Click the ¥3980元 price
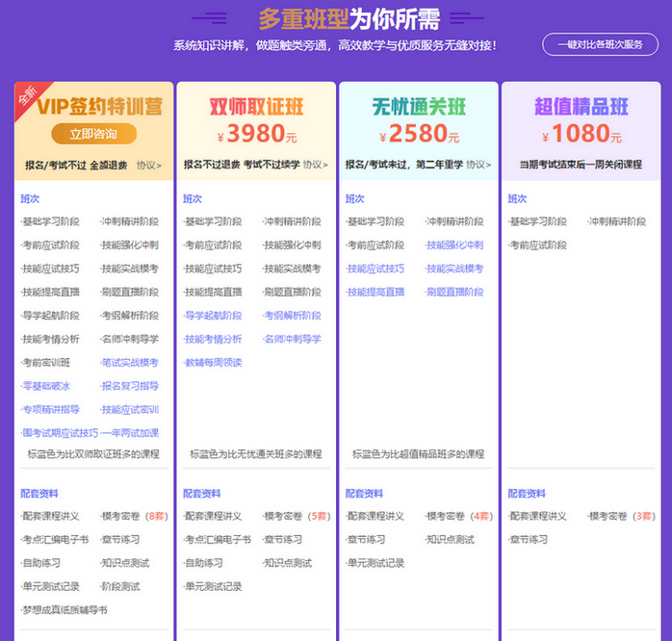Image resolution: width=672 pixels, height=641 pixels. click(x=256, y=134)
